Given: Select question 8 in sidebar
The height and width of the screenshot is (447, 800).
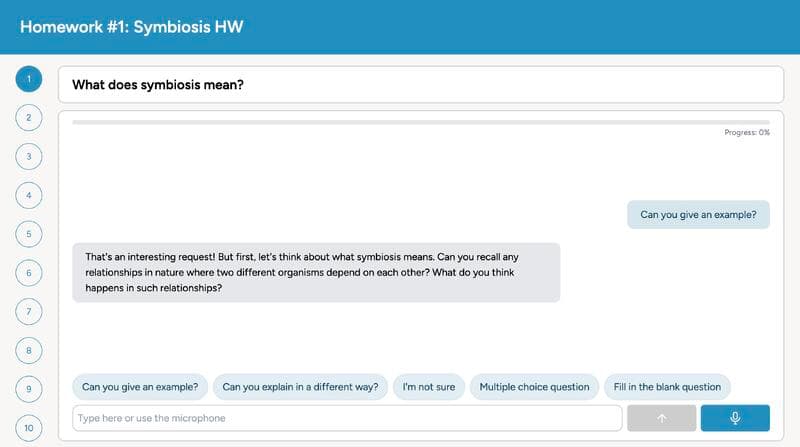Looking at the screenshot, I should [x=29, y=351].
